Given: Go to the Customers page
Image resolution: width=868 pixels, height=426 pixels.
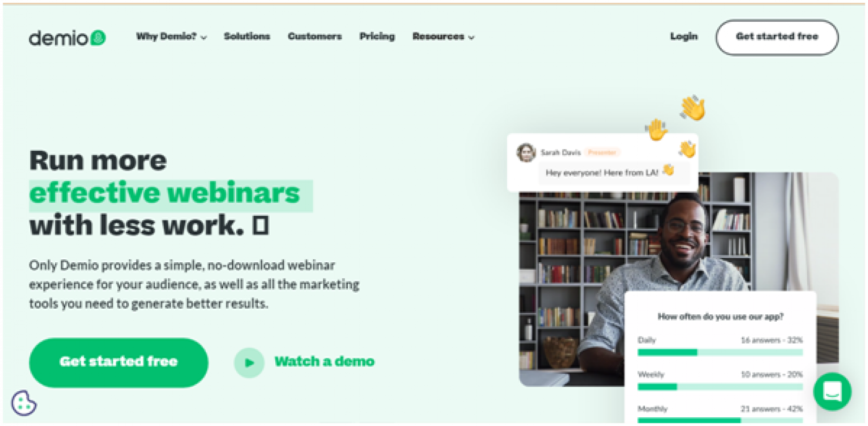Looking at the screenshot, I should click(314, 37).
